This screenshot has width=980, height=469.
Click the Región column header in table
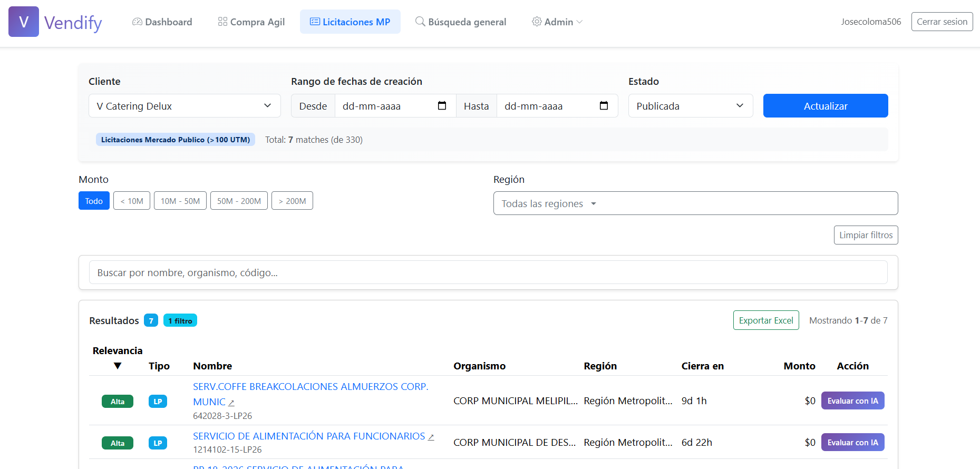pyautogui.click(x=600, y=366)
